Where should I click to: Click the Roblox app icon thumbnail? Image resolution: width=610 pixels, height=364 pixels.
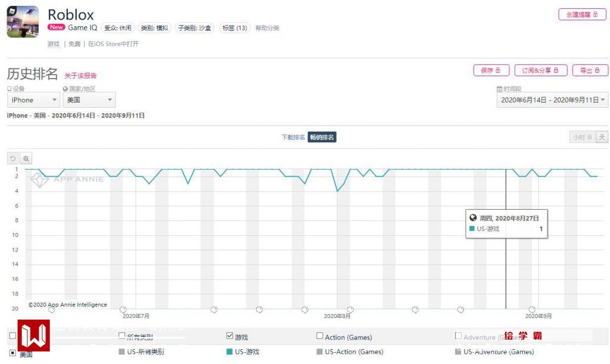(23, 22)
